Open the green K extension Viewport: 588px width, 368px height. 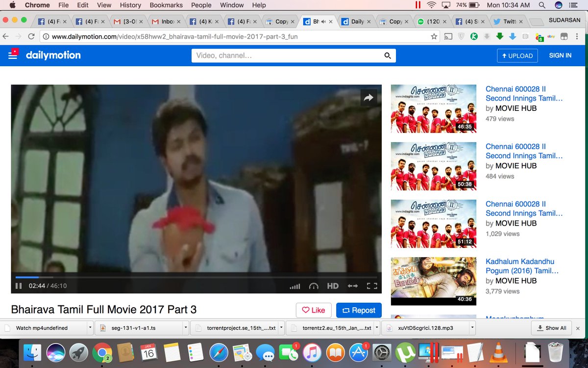click(474, 36)
